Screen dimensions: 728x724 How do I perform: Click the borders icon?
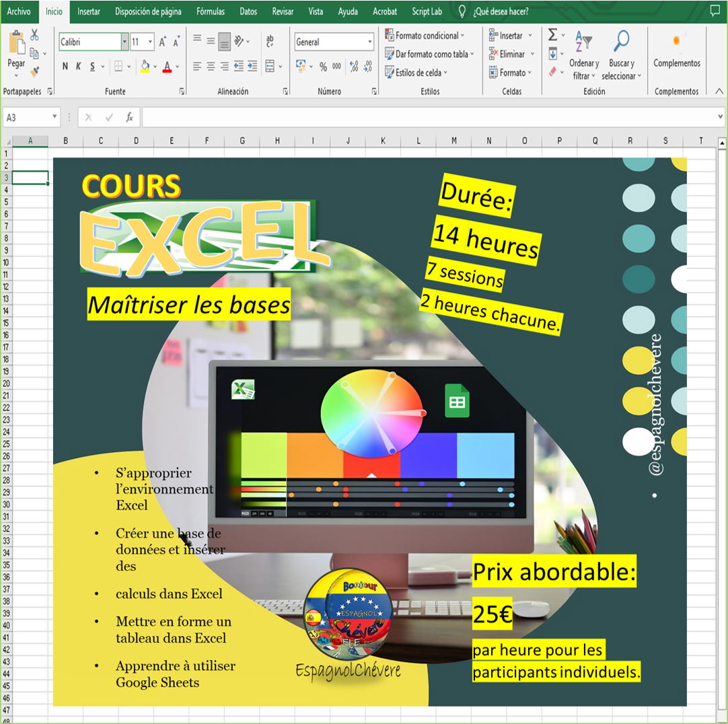(118, 67)
